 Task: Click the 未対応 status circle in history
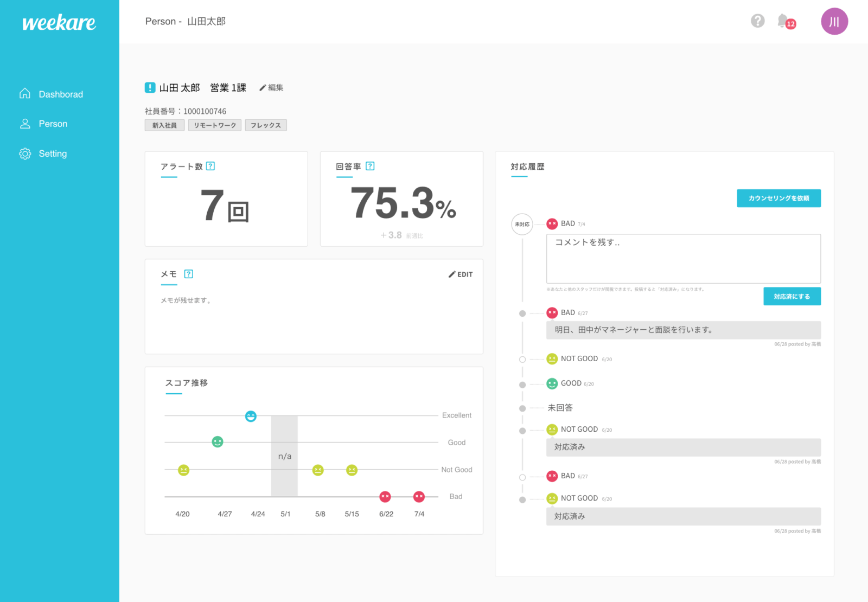coord(522,224)
